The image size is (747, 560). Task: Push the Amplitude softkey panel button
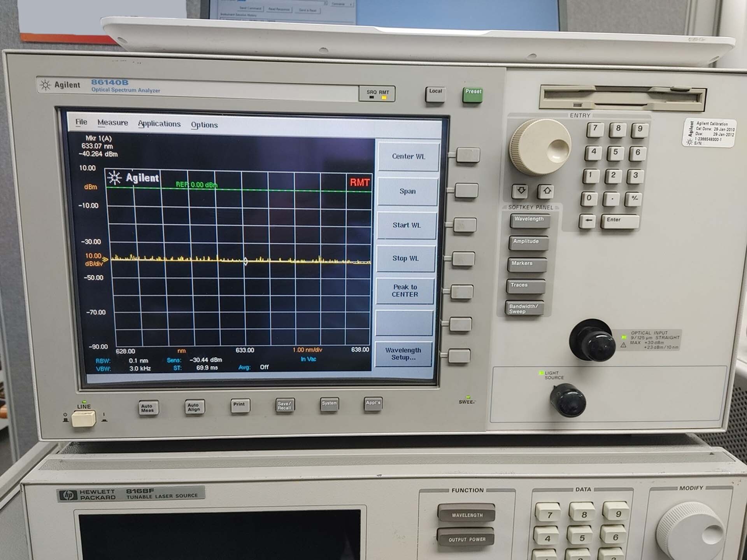click(x=528, y=243)
